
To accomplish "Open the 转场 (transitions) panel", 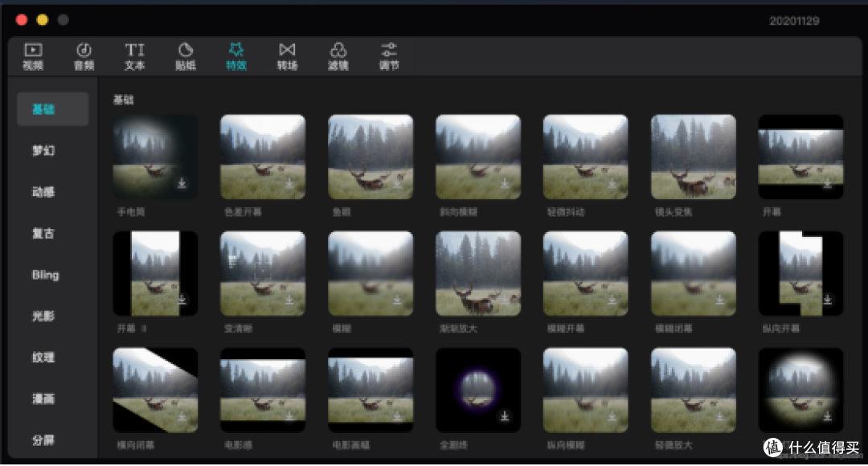I will [x=287, y=56].
